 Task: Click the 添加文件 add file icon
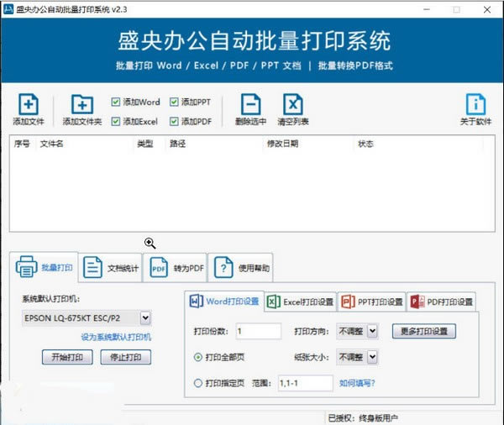click(28, 105)
